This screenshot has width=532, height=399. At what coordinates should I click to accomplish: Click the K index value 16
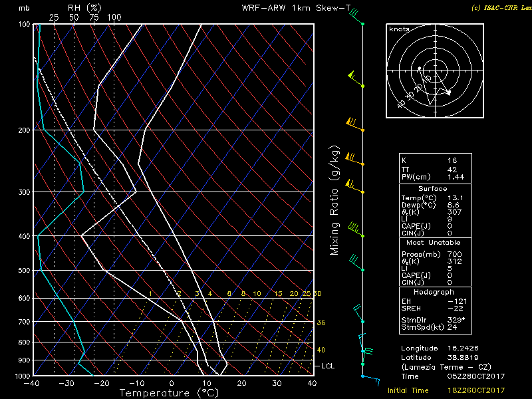[x=452, y=160]
